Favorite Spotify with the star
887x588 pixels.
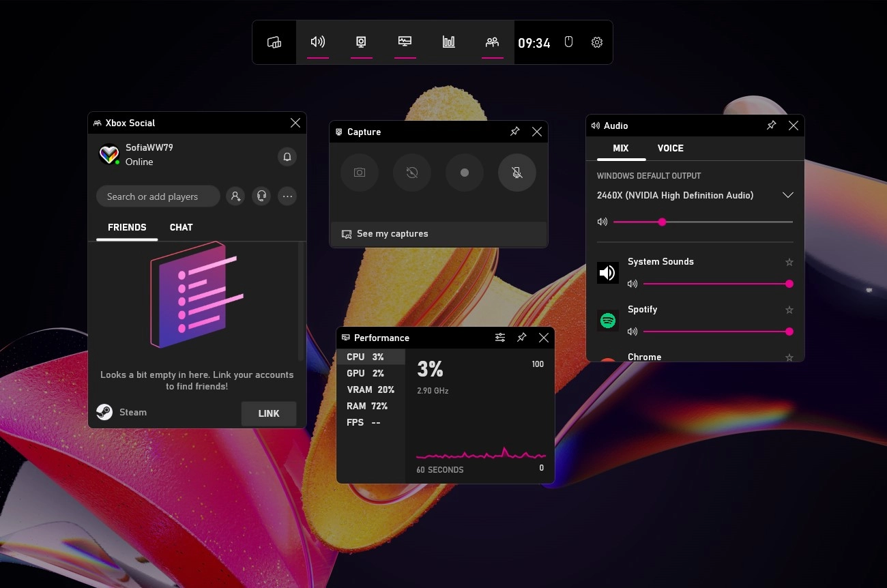tap(789, 310)
